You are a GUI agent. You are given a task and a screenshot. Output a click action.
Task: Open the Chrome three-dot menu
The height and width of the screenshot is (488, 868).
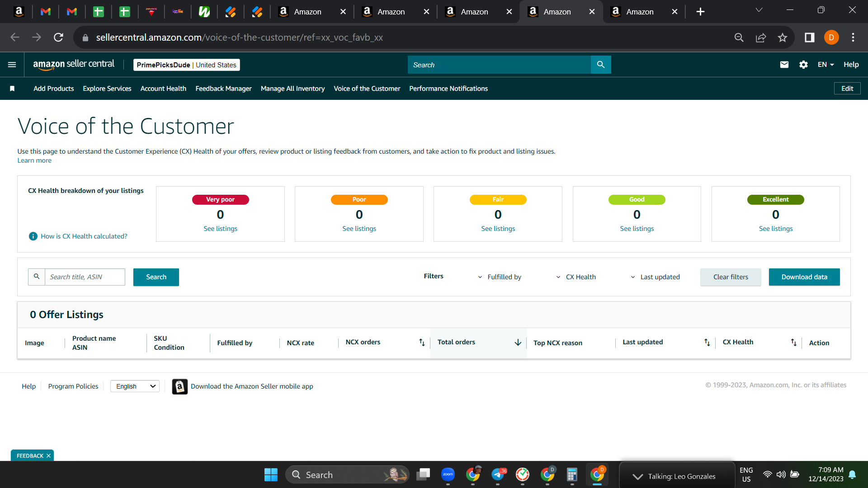[853, 38]
